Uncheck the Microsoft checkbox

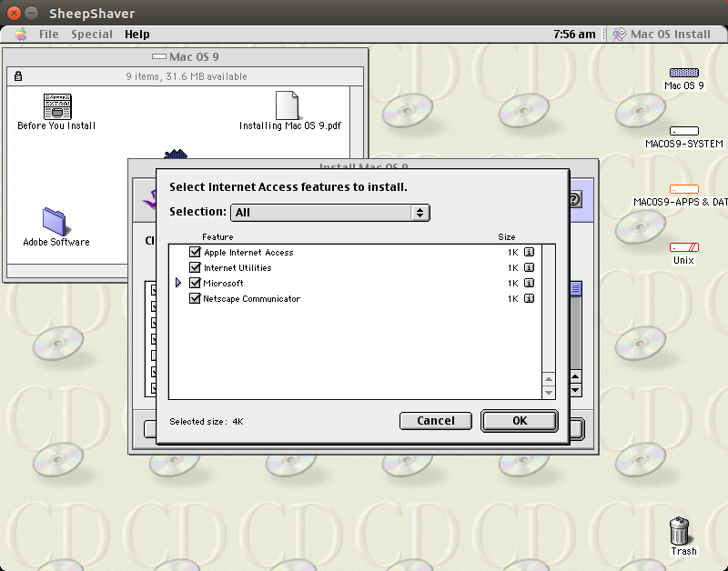coord(195,283)
